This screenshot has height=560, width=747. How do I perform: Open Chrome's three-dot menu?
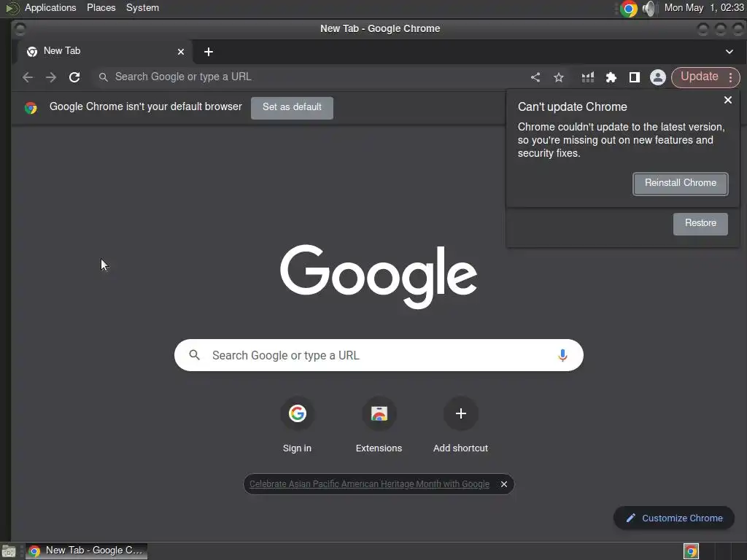click(731, 77)
